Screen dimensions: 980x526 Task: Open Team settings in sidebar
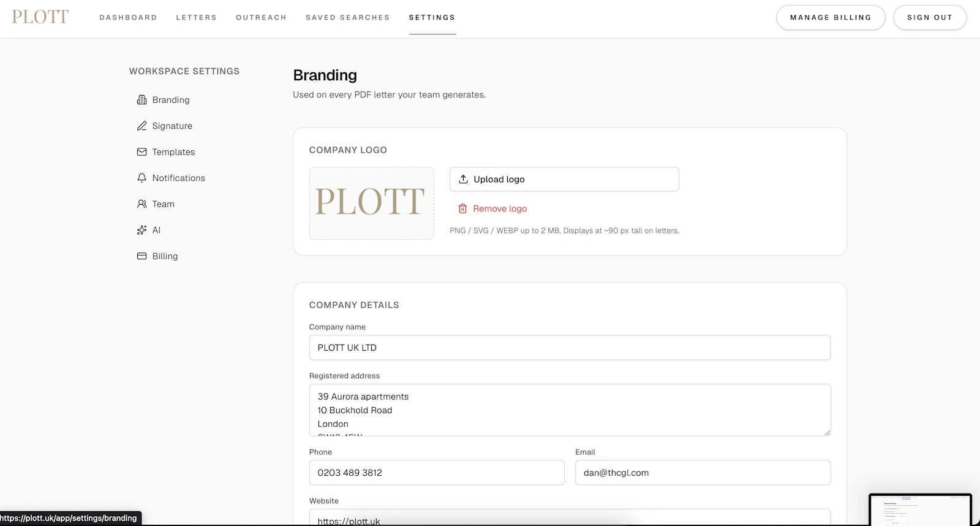pos(156,204)
